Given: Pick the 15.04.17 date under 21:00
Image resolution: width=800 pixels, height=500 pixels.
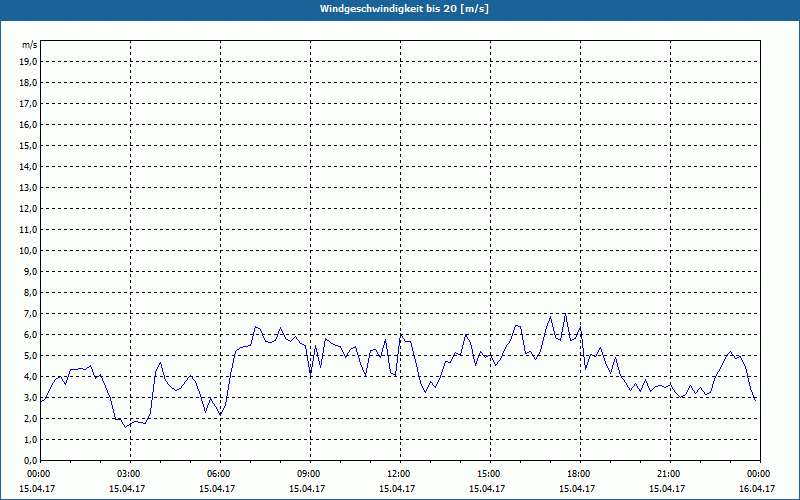Looking at the screenshot, I should (x=667, y=488).
